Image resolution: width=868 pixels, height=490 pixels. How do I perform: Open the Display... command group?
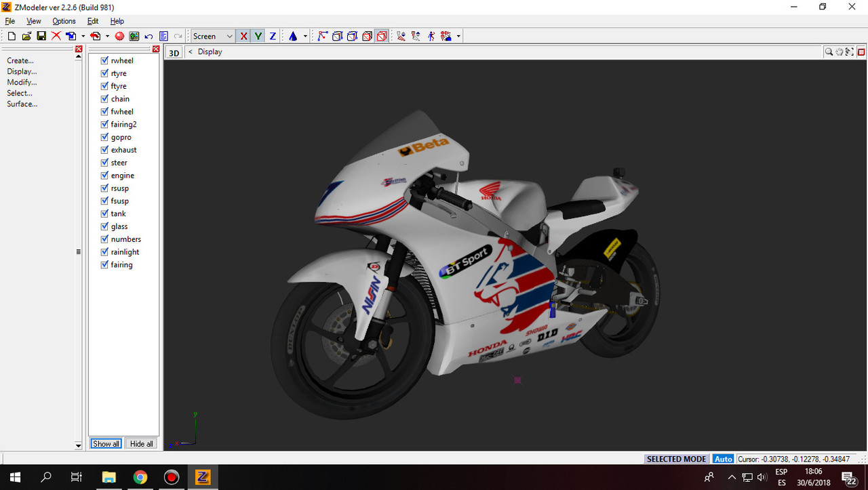[22, 71]
